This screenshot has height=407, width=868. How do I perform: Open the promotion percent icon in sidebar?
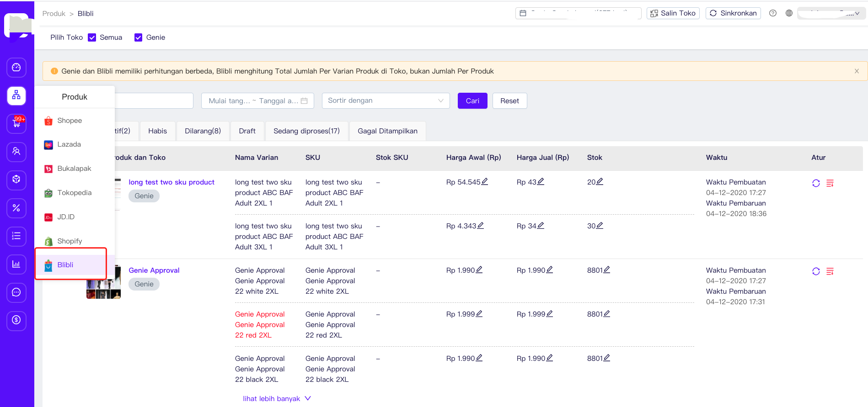pos(16,208)
